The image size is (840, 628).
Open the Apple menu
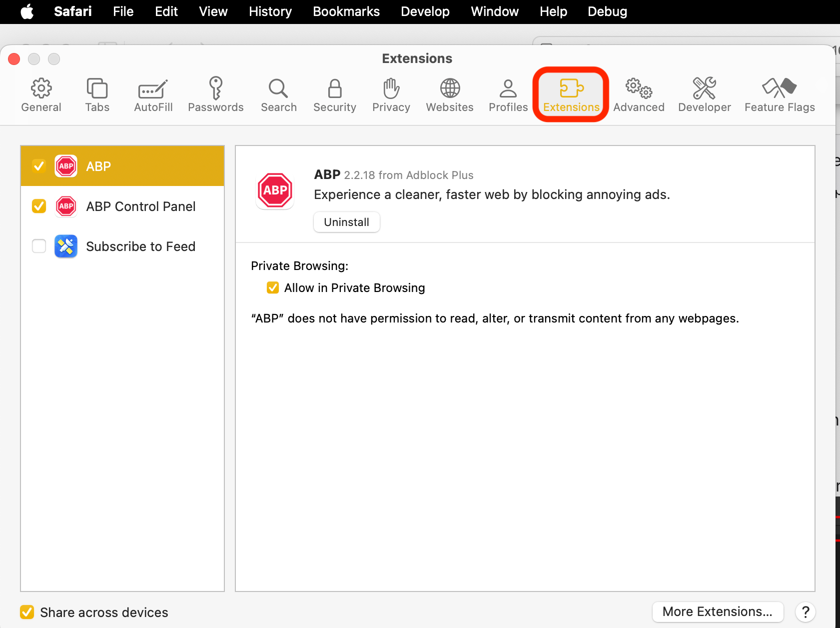pos(27,11)
